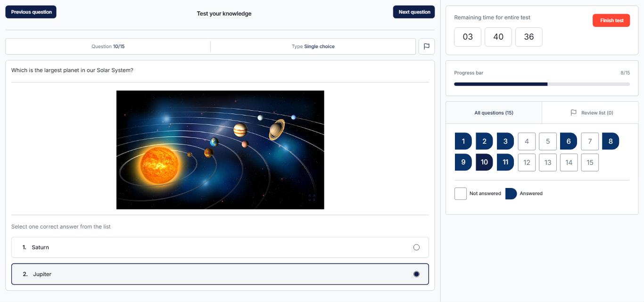Flag the current question for review

(426, 47)
